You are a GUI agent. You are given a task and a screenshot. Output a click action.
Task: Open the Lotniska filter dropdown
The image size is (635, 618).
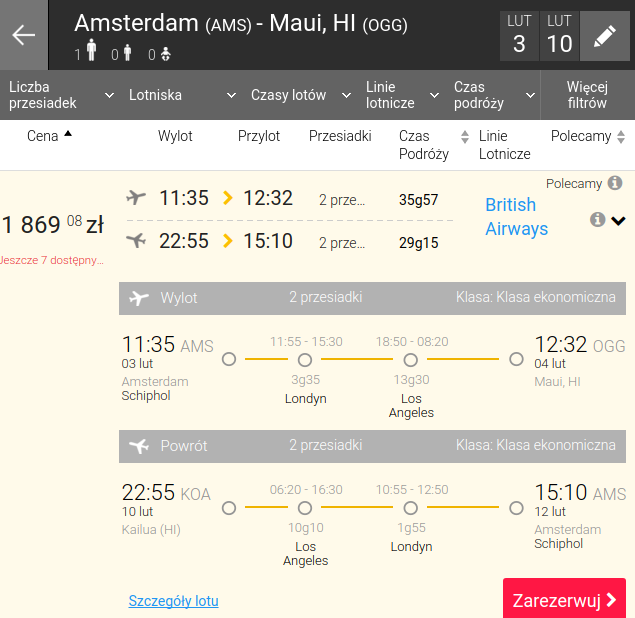(x=181, y=95)
